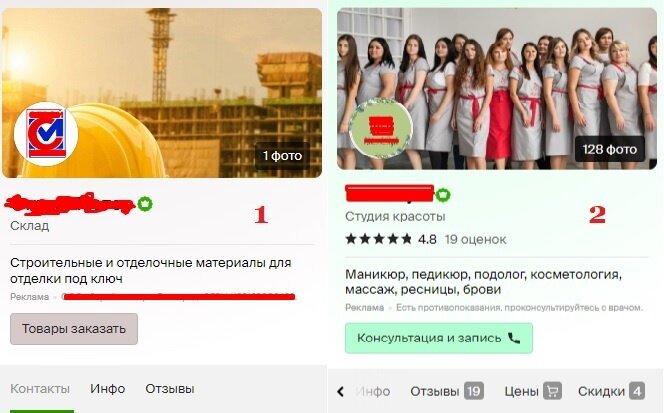
Task: Click green verified badge beside beauty studio name
Action: (443, 195)
